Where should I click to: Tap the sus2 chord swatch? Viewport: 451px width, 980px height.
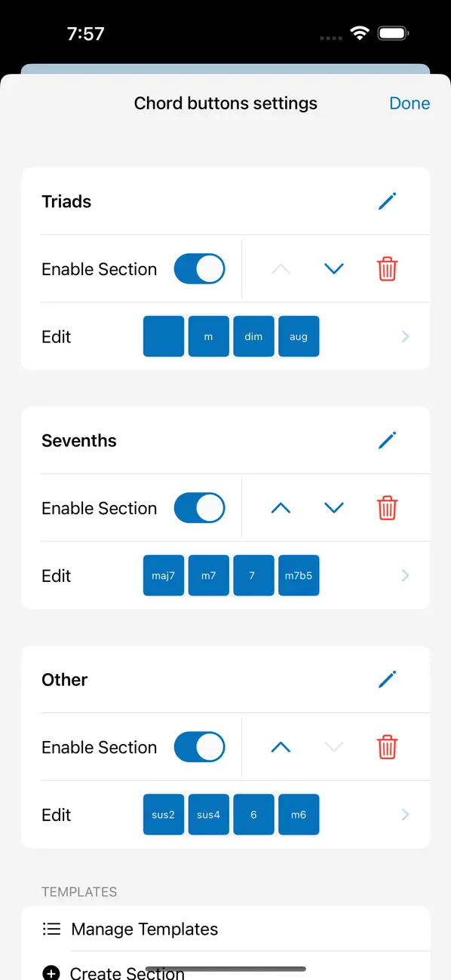pos(163,814)
